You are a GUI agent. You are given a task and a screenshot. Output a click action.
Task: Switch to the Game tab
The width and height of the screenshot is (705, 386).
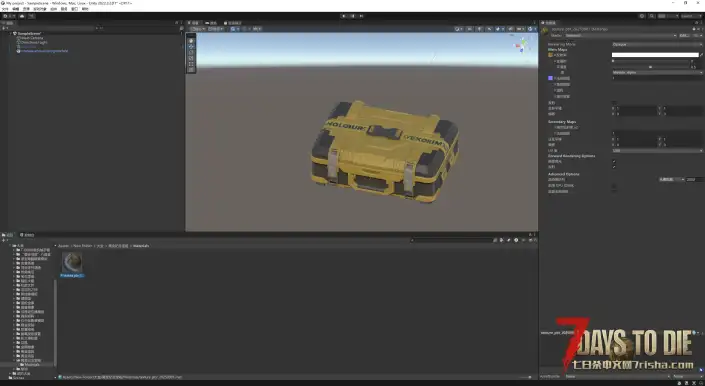tap(211, 23)
